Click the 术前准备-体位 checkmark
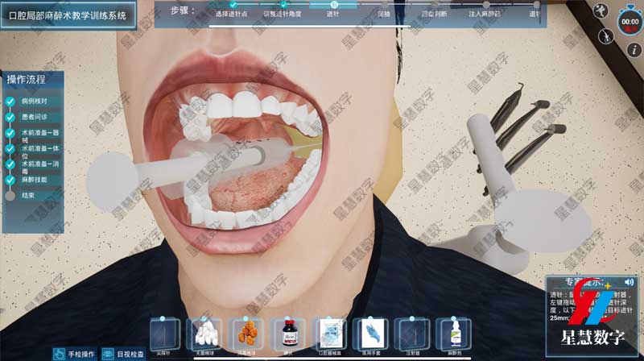 click(x=10, y=148)
